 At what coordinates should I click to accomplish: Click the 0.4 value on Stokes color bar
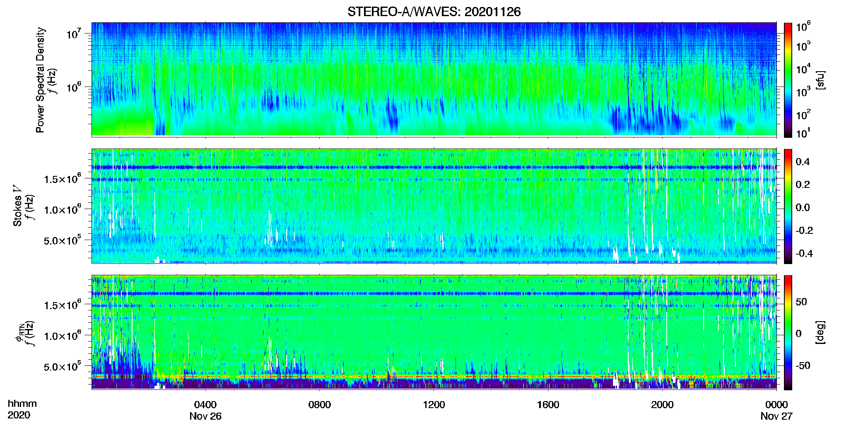click(803, 162)
